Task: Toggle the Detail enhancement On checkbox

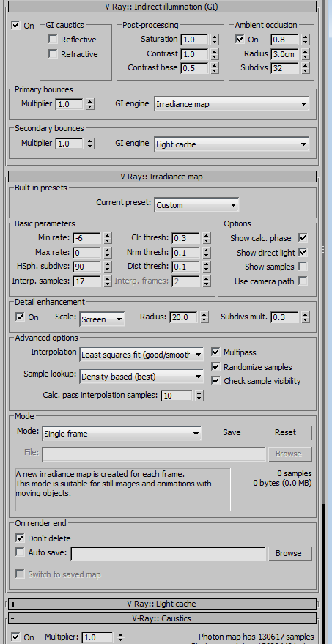Action: coord(20,317)
